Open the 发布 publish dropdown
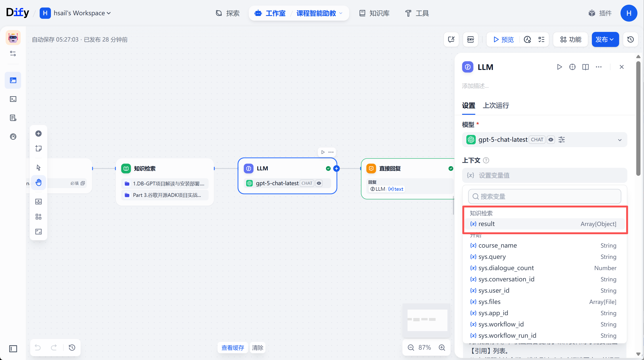The width and height of the screenshot is (644, 360). coord(605,39)
